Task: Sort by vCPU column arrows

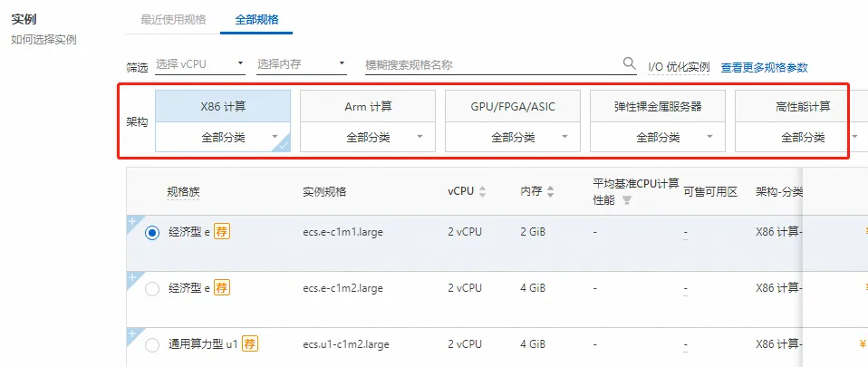Action: 482,192
